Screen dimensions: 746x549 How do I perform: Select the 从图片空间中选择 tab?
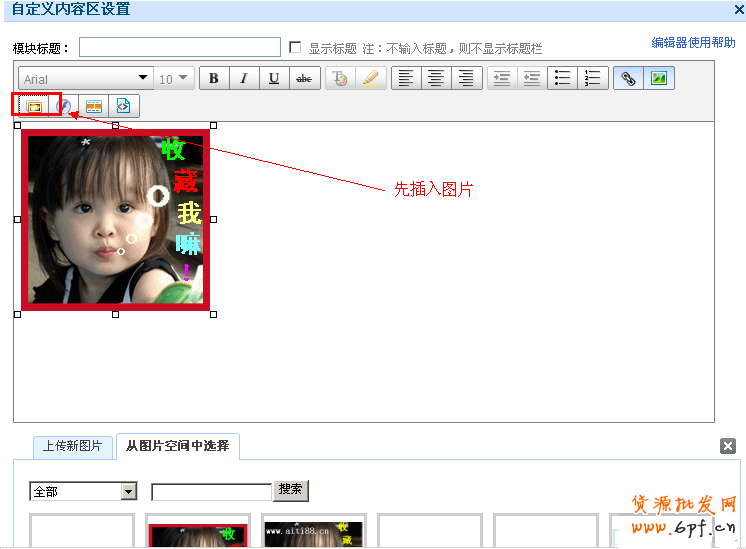coord(177,446)
